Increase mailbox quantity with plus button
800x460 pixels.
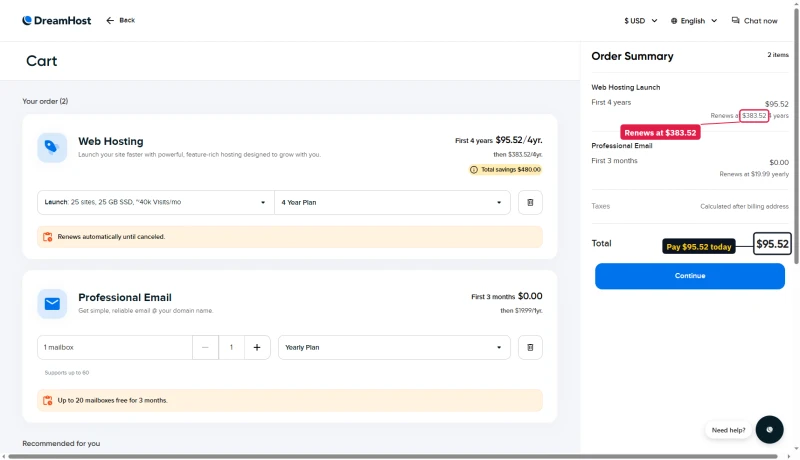pos(257,347)
